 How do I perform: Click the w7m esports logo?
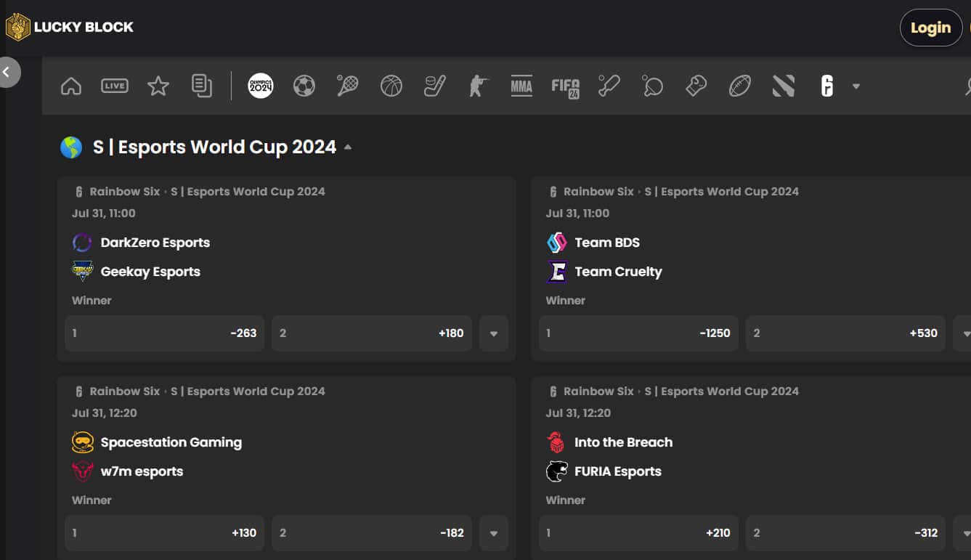[83, 471]
